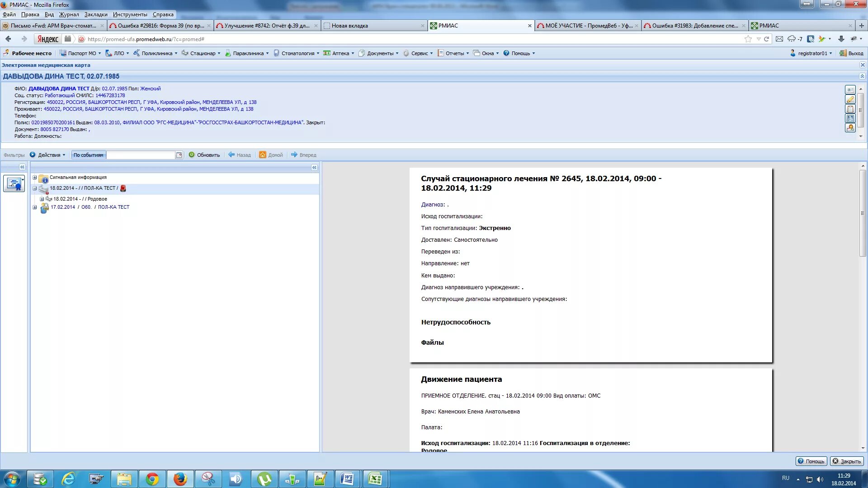Screen dimensions: 868x488
Task: Click the certificate signature icon in left sidebar
Action: coord(14,183)
